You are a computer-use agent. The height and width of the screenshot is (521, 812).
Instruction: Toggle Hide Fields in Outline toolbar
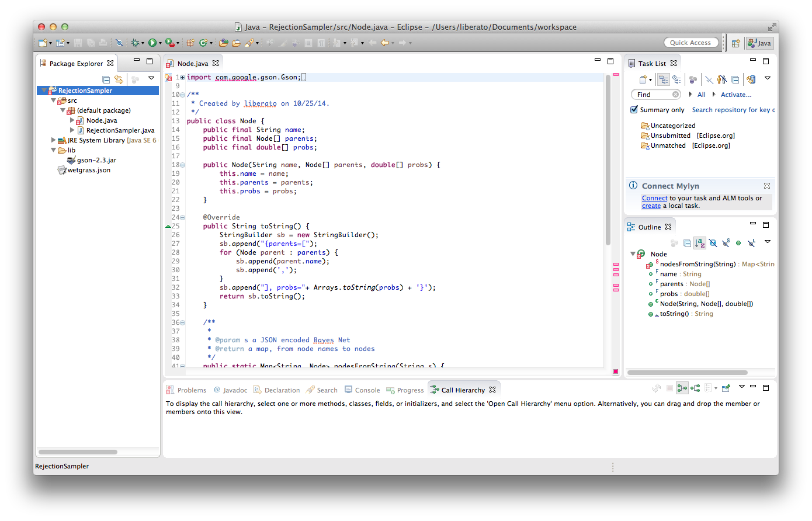click(713, 242)
